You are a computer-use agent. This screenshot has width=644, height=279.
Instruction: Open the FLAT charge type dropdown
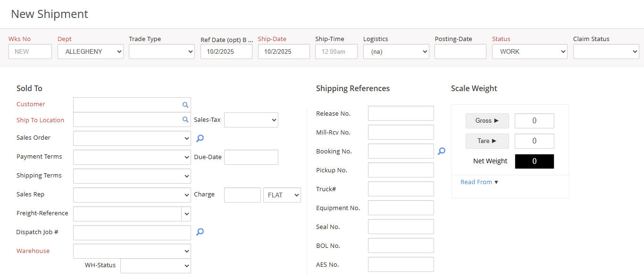[x=282, y=195]
